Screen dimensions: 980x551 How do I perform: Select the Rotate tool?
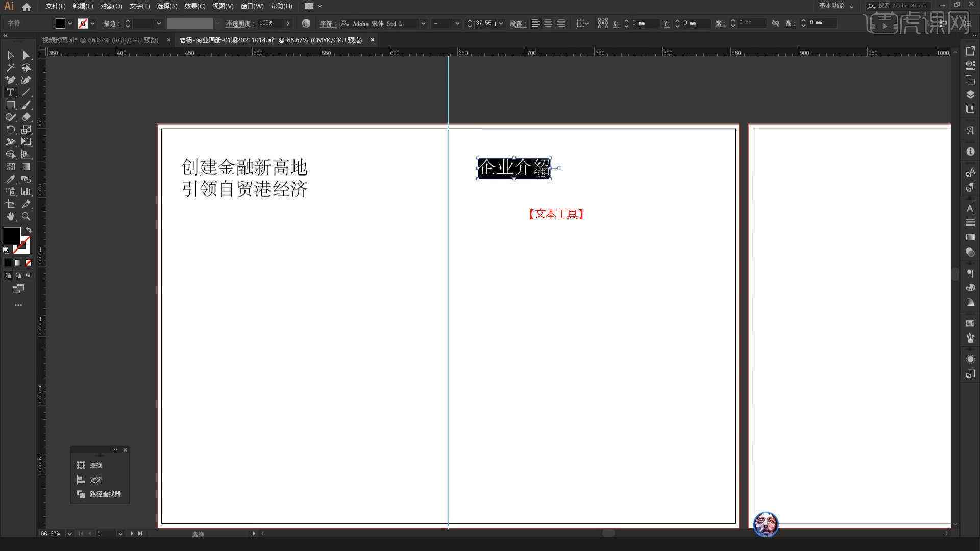(x=10, y=130)
